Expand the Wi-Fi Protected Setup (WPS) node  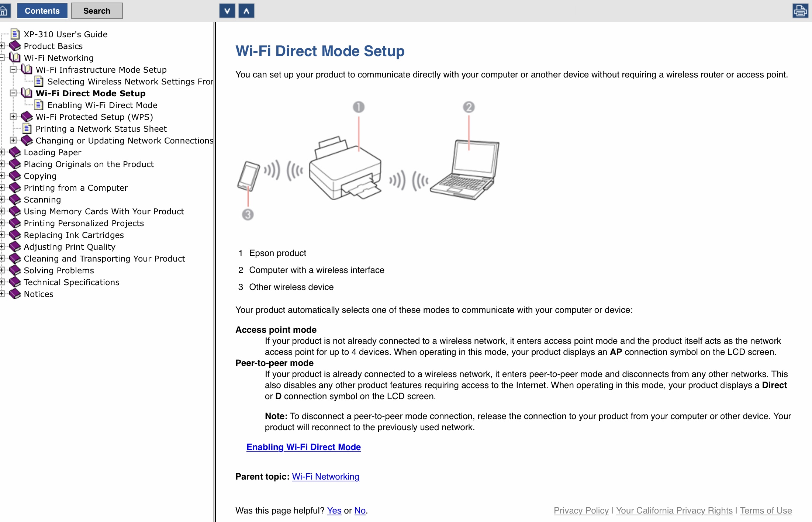13,117
